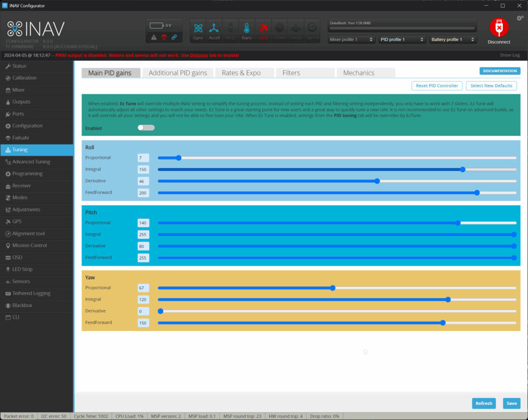Click 'Cycle Time: 1002' in status bar
Screen dimensions: 528x420
coord(91,416)
